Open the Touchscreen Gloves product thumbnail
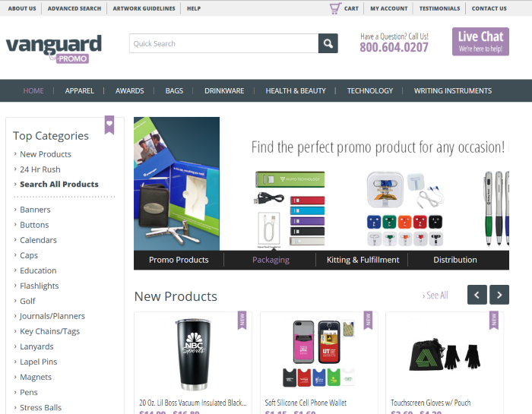Image resolution: width=532 pixels, height=414 pixels. click(445, 354)
